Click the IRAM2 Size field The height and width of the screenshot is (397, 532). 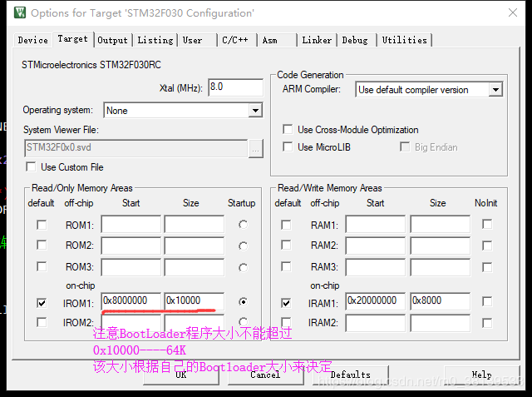click(441, 323)
